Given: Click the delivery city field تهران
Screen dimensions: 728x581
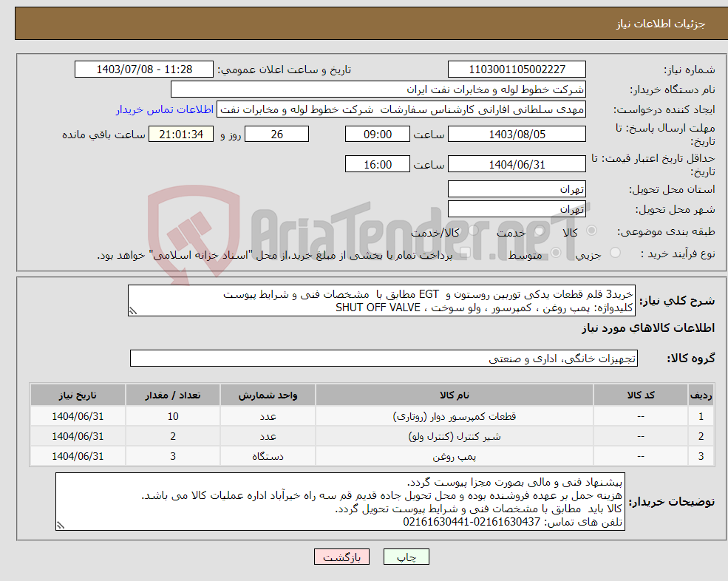Looking at the screenshot, I should [517, 209].
